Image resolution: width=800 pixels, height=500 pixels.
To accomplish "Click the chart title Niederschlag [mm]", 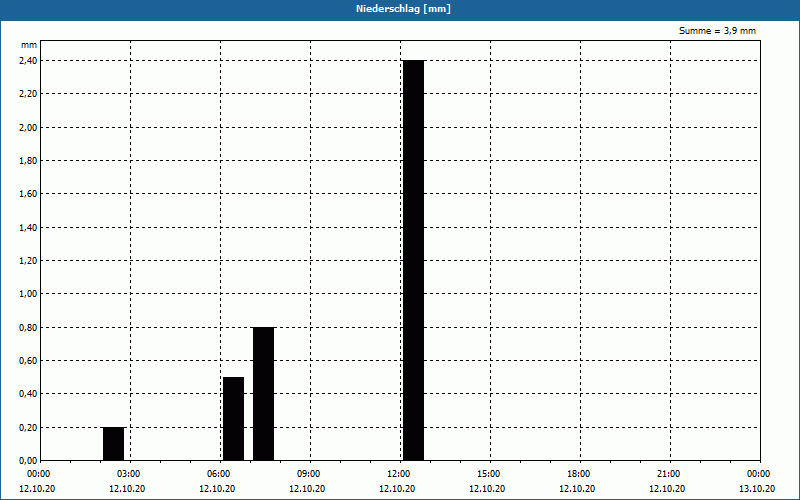I will 403,9.
